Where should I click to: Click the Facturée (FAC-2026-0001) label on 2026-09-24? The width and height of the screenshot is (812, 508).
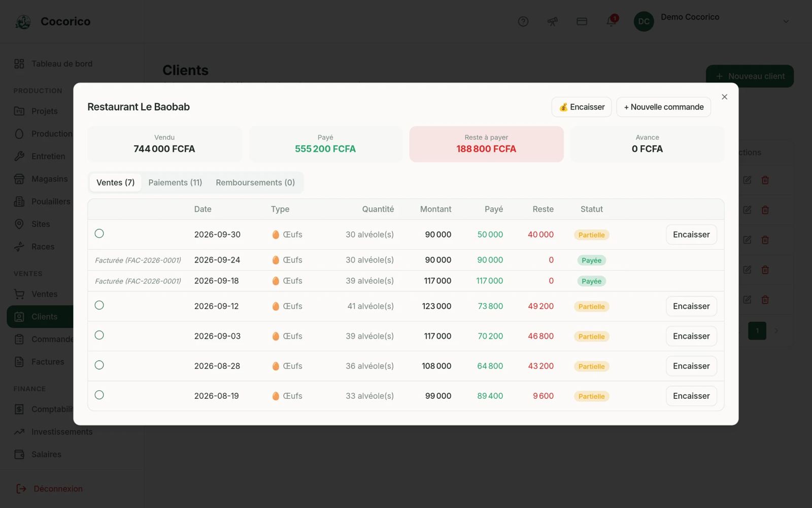(138, 261)
